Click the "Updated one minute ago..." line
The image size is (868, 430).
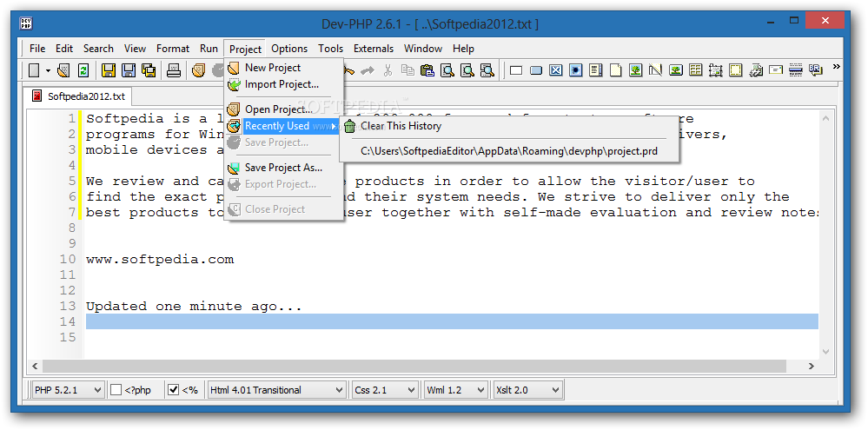[194, 307]
